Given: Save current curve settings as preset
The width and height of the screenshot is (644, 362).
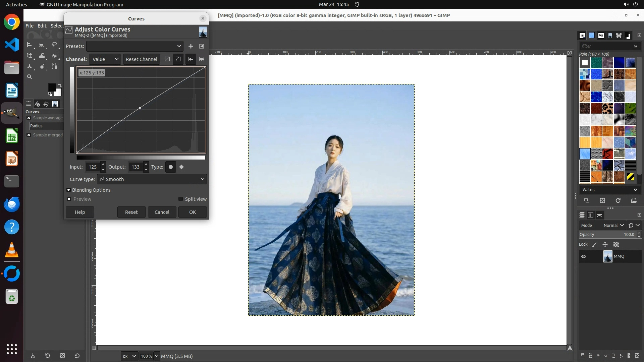Looking at the screenshot, I should click(191, 46).
